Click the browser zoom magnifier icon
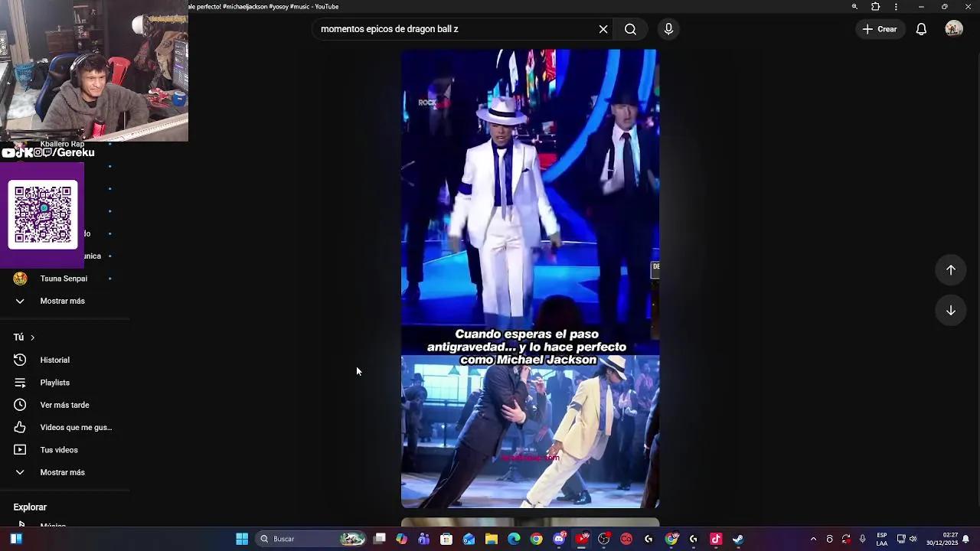The height and width of the screenshot is (551, 980). point(854,7)
